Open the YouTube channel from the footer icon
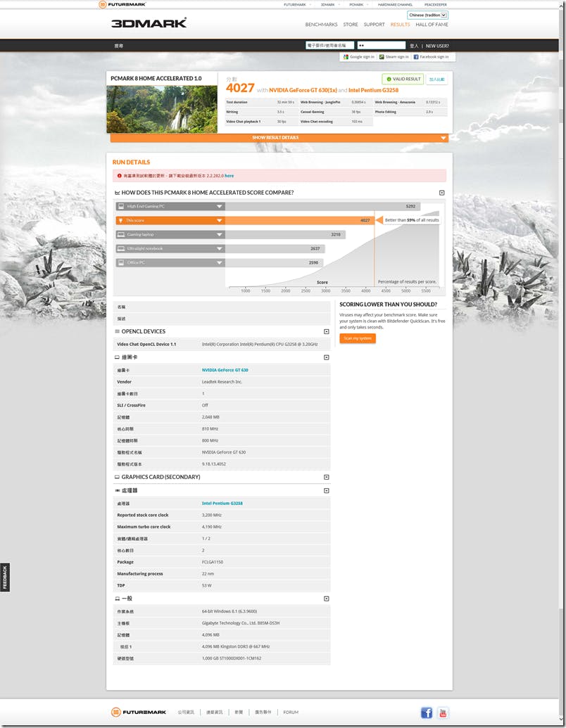Screen dimensions: 566x728 [443, 713]
